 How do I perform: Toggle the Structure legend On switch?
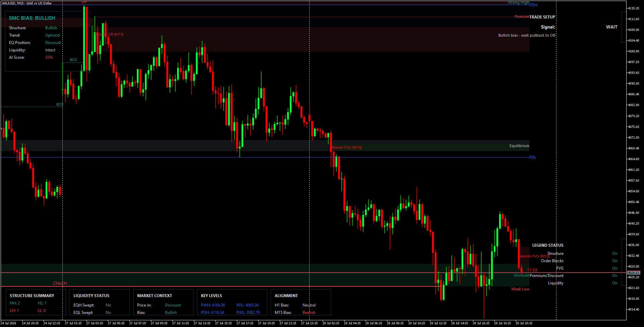click(614, 253)
